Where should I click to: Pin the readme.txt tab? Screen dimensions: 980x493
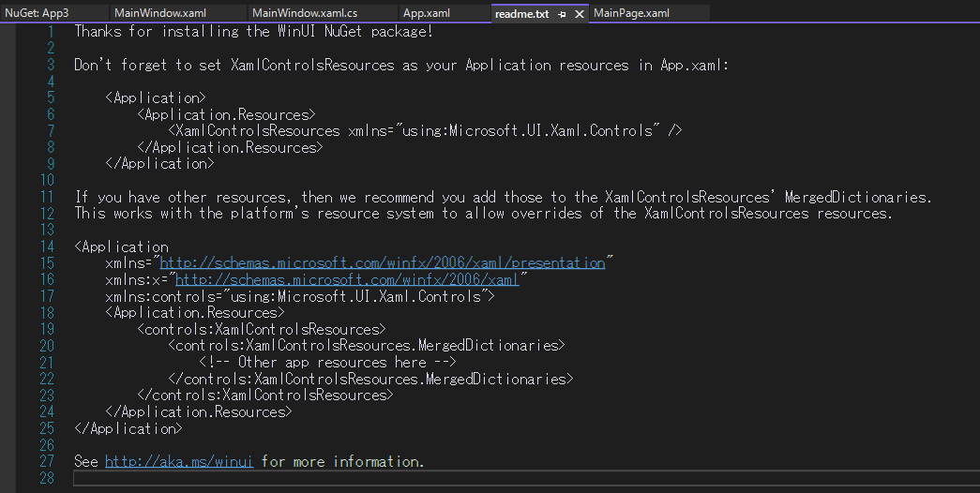coord(562,14)
